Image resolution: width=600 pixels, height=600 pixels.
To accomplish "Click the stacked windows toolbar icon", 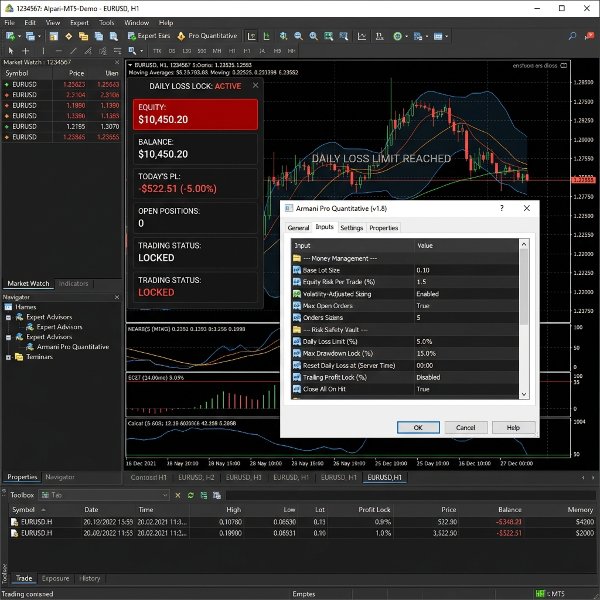I will pos(99,36).
